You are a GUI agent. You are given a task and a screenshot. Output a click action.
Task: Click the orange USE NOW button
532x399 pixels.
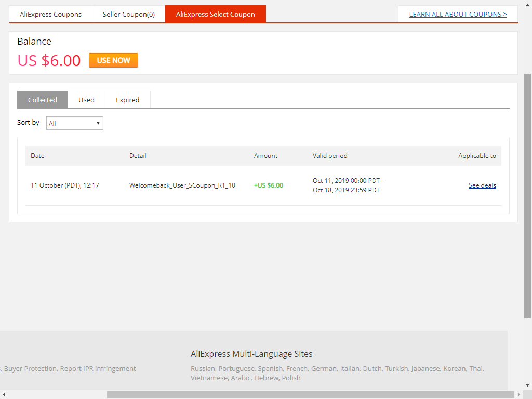point(113,60)
